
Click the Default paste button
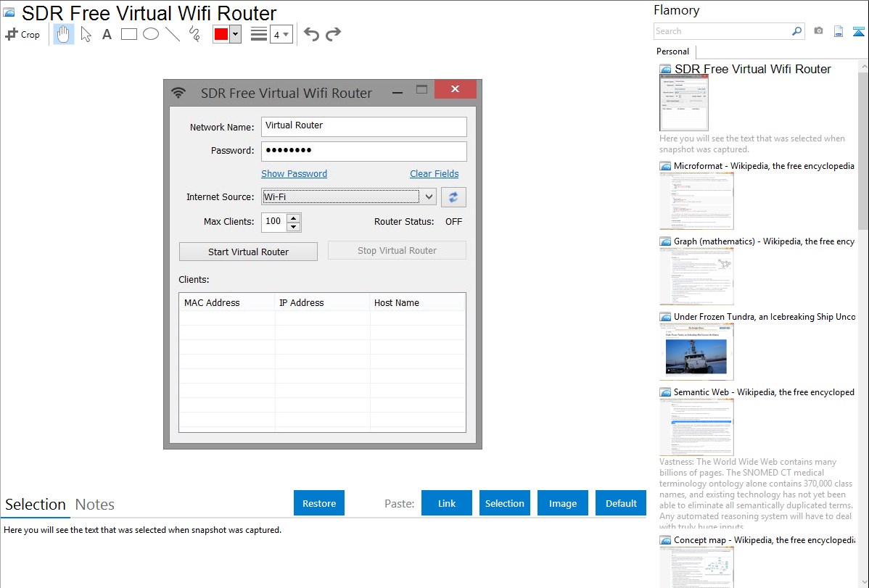[621, 503]
